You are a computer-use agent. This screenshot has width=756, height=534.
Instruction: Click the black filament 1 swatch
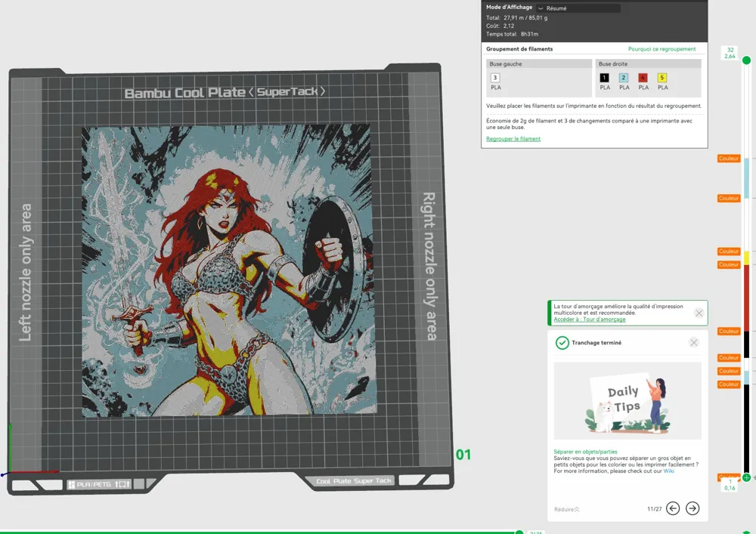tap(604, 78)
